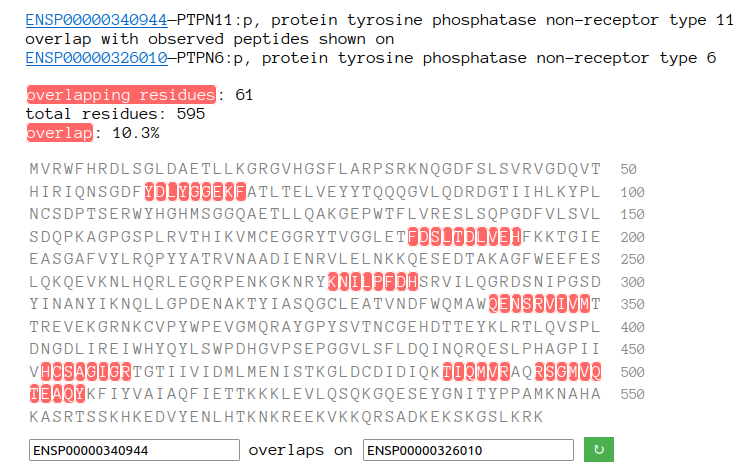Click the last sequence row starting KASRTSSKH

286,417
